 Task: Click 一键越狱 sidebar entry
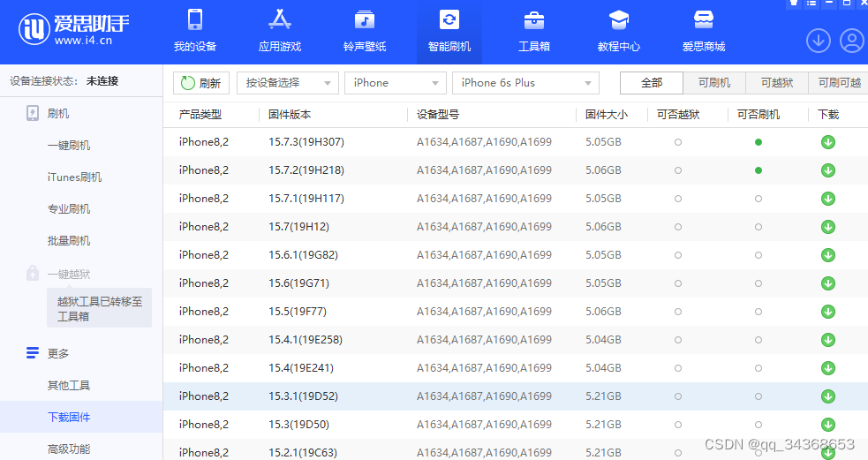(x=69, y=274)
